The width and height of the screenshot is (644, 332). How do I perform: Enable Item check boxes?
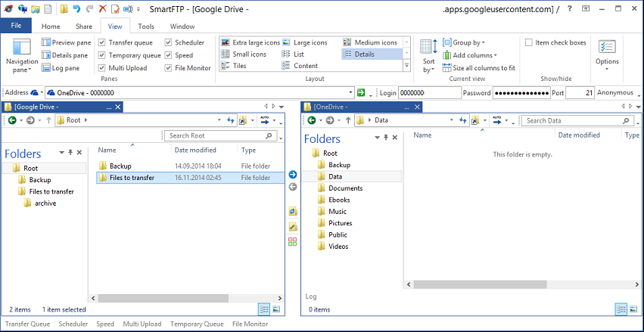point(529,42)
